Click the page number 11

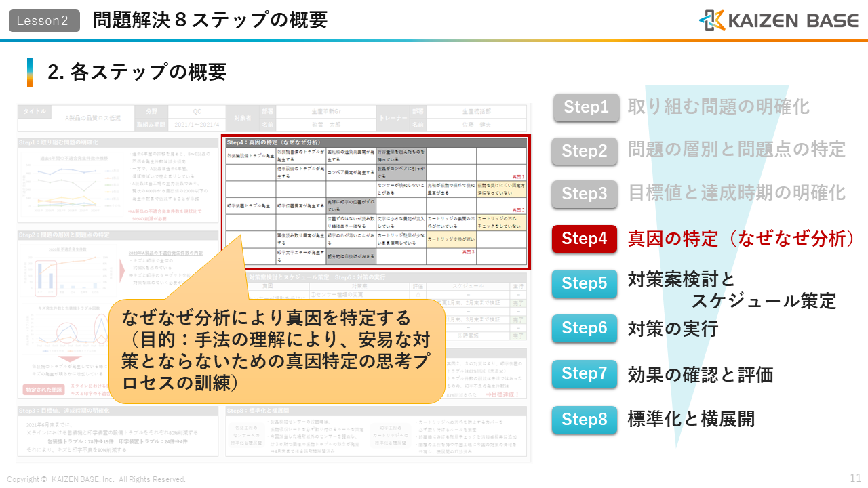point(855,478)
